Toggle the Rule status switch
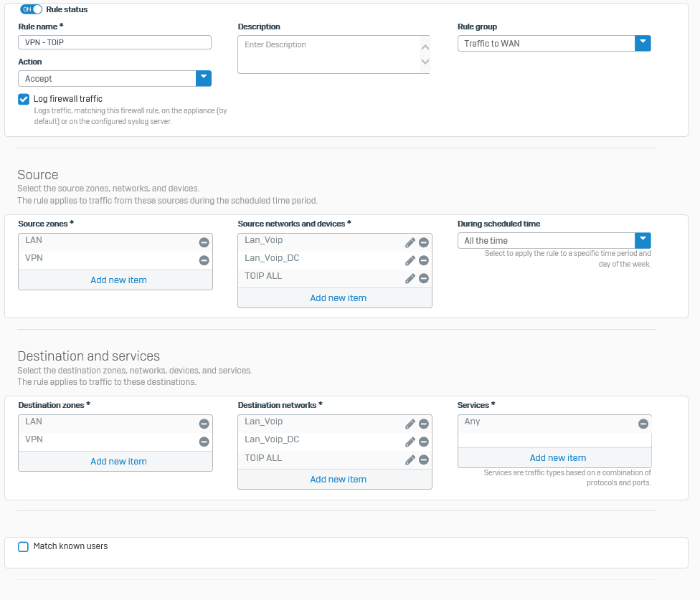700x600 pixels. click(x=32, y=9)
